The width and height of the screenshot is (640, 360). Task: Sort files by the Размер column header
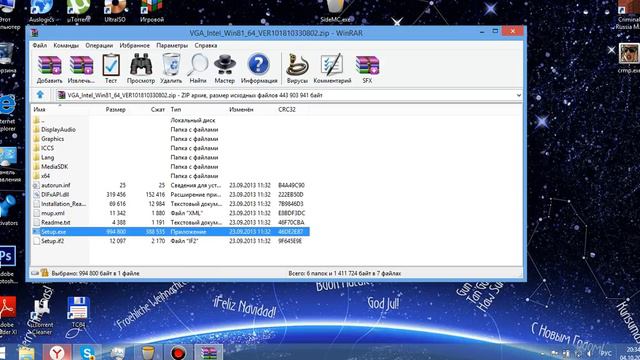click(116, 109)
